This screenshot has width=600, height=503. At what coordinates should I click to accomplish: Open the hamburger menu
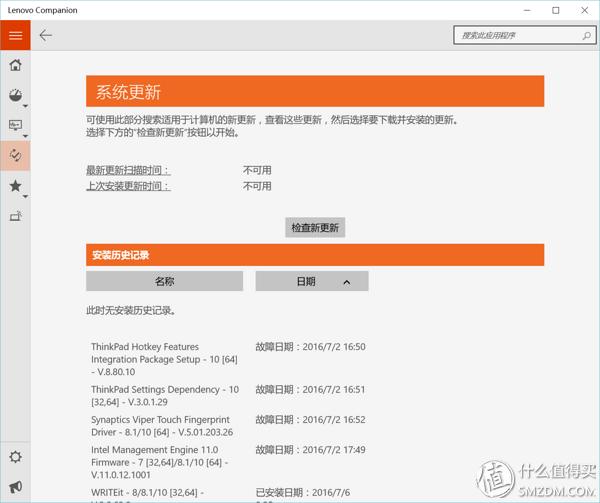point(15,36)
